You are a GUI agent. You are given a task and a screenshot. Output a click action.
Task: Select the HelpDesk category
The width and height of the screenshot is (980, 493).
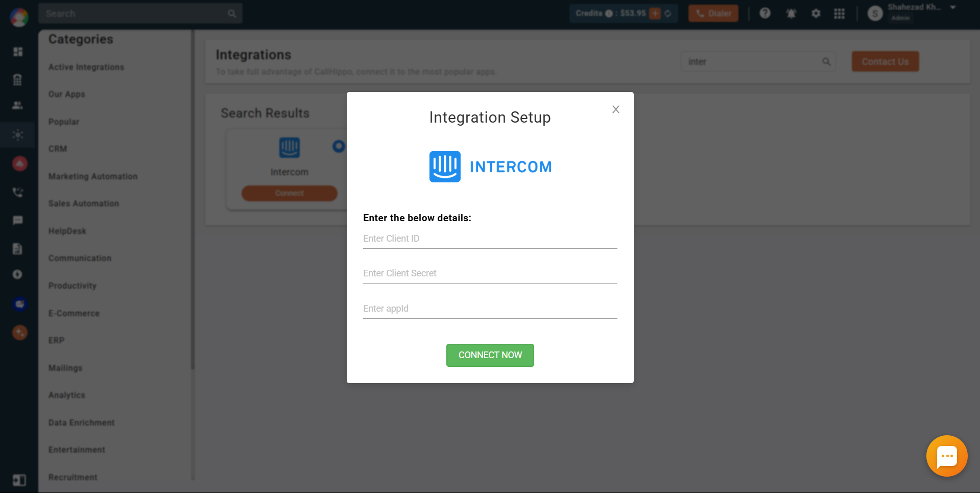pyautogui.click(x=67, y=231)
